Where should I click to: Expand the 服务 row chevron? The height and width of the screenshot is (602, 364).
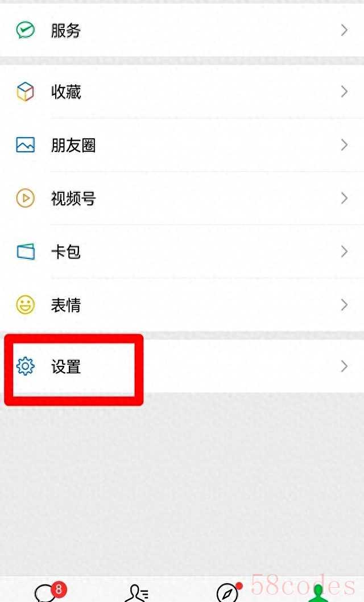point(344,30)
